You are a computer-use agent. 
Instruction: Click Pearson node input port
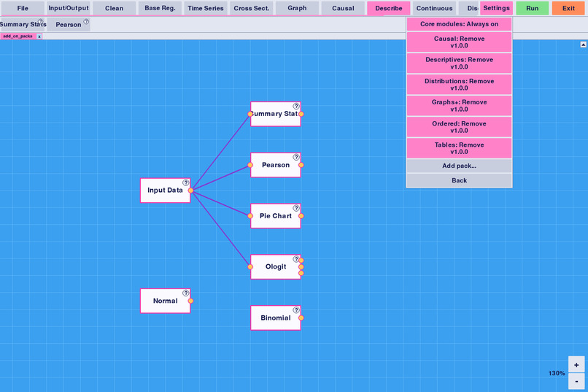pos(250,165)
